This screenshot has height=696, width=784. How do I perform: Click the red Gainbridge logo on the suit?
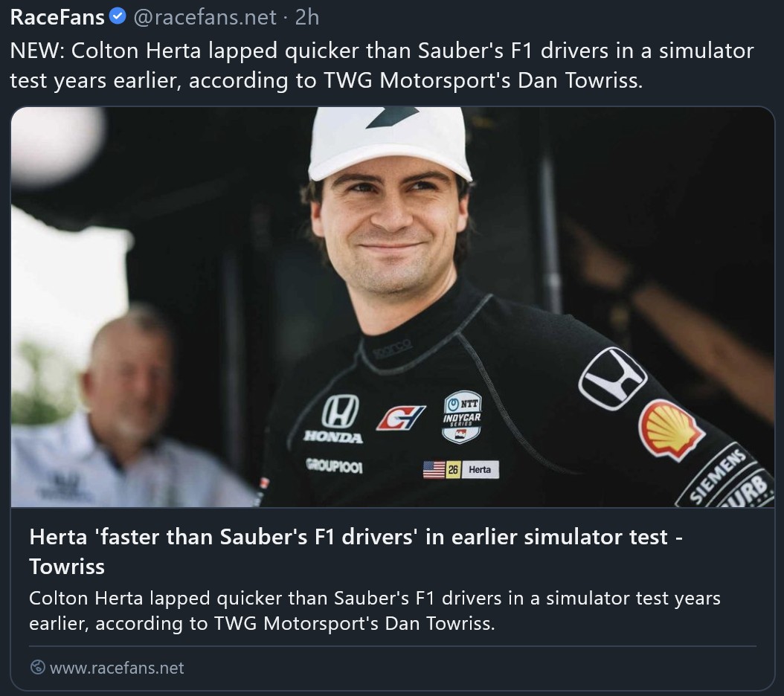[x=400, y=418]
